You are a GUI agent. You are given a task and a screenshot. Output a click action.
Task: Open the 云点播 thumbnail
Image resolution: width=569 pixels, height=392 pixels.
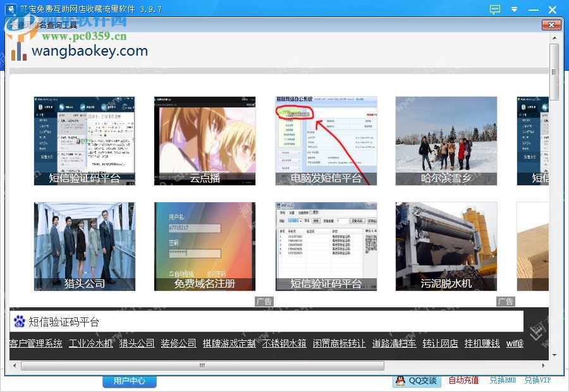pos(205,141)
